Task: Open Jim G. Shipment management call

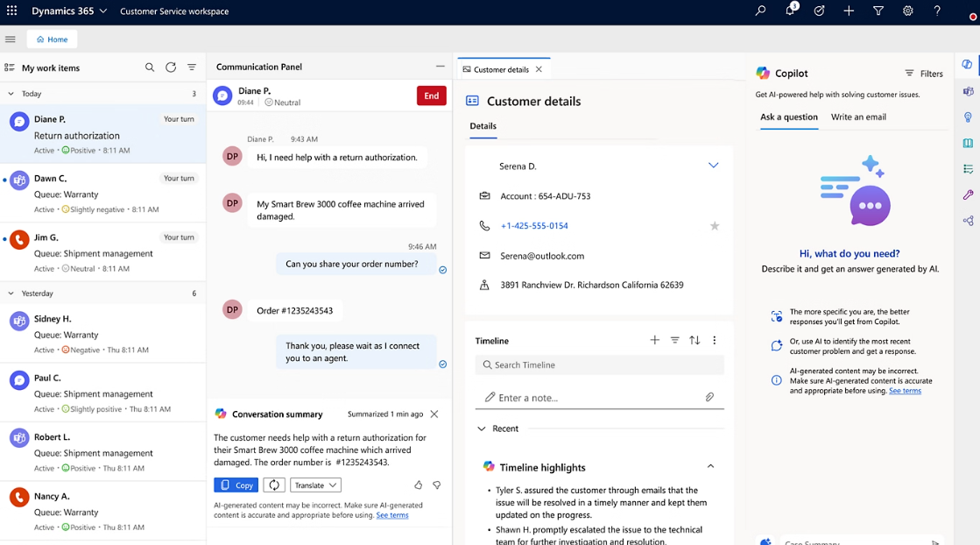Action: 103,252
